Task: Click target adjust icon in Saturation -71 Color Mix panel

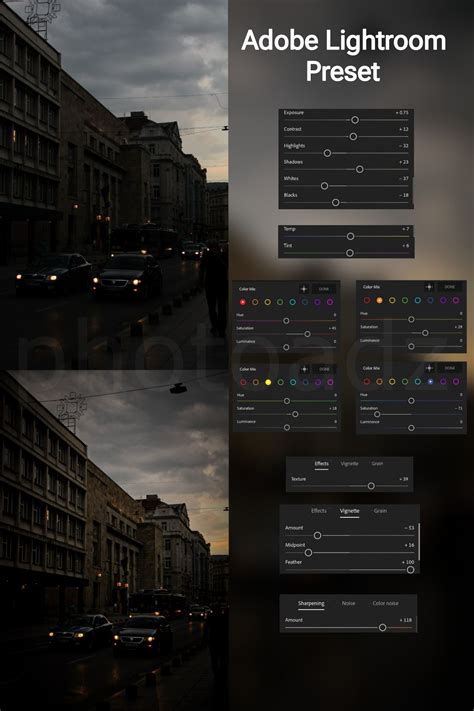Action: tap(430, 368)
